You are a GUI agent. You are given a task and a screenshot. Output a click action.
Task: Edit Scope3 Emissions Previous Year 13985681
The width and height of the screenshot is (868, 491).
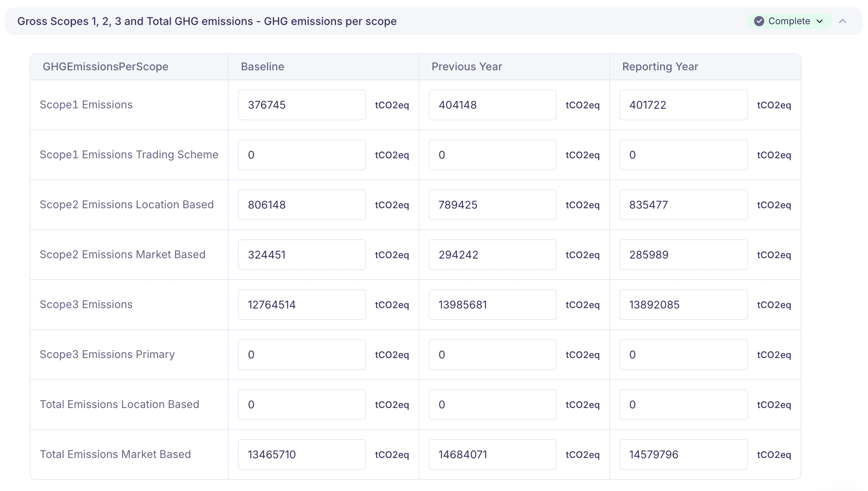click(x=492, y=305)
